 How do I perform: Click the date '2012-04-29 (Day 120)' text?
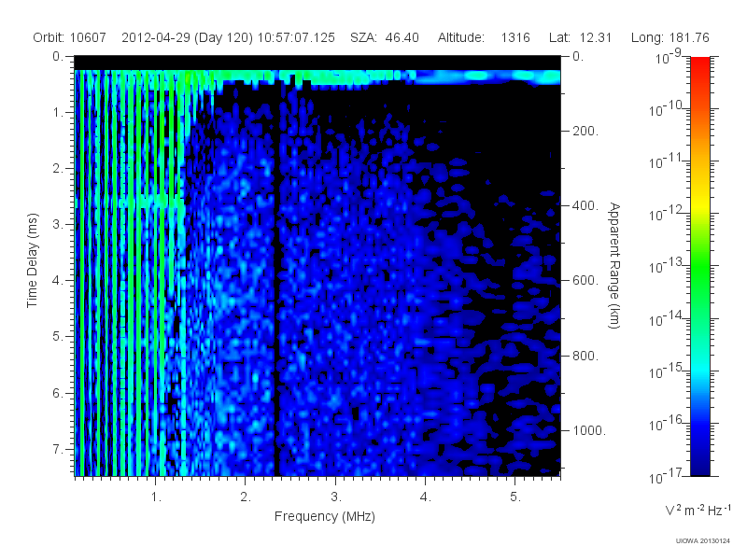pyautogui.click(x=188, y=37)
